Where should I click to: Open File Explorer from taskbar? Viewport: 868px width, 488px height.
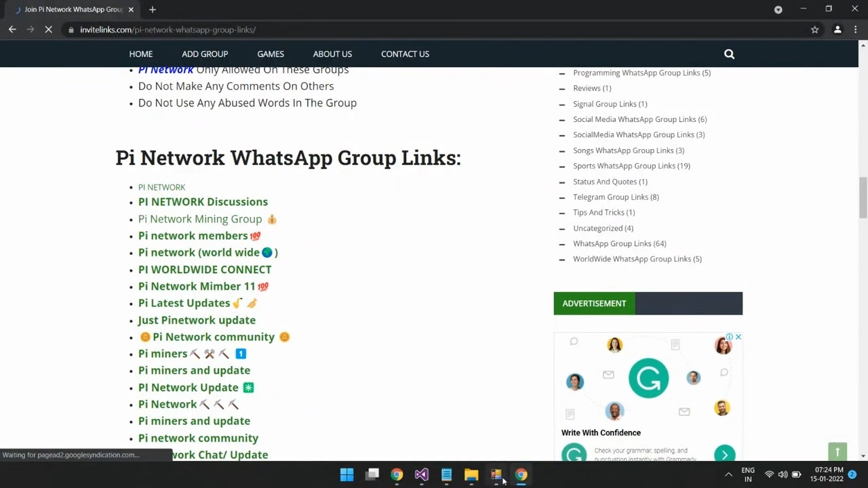point(471,475)
